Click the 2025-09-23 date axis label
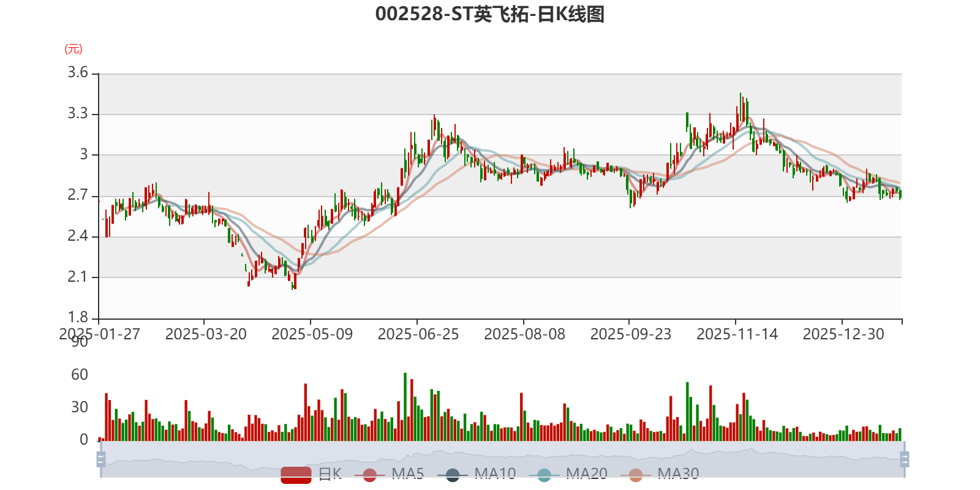Viewport: 980px width, 490px height. (631, 334)
